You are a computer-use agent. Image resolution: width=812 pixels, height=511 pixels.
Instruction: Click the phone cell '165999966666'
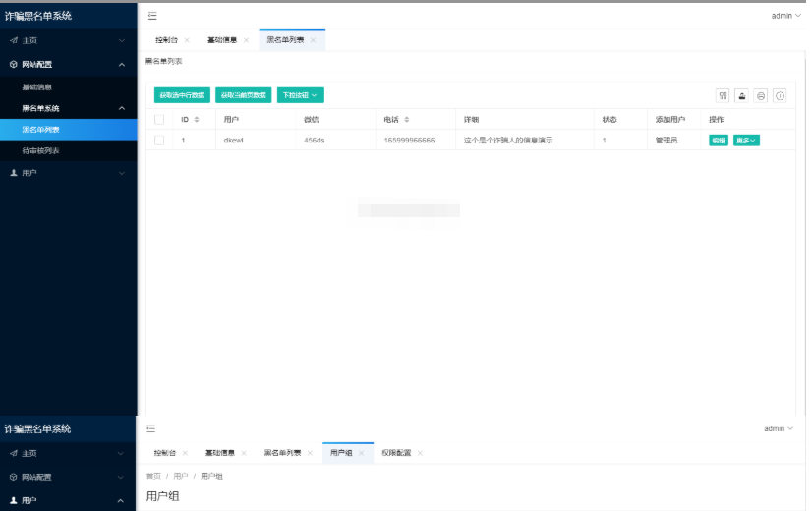click(409, 141)
